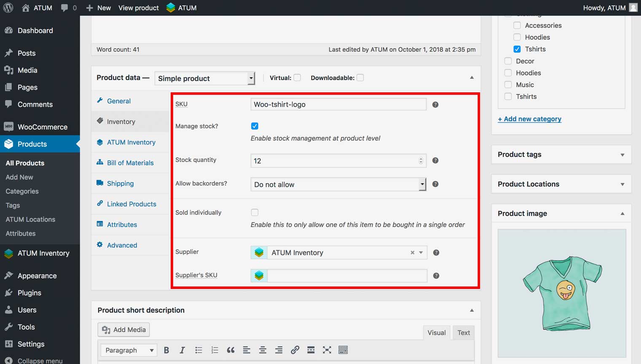
Task: Uncheck the Manage stock checkbox
Action: [x=255, y=126]
